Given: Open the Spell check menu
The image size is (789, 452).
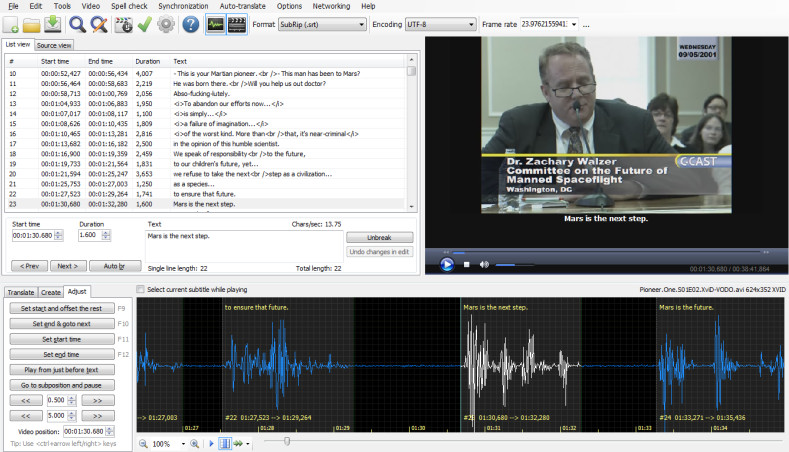Looking at the screenshot, I should point(129,6).
